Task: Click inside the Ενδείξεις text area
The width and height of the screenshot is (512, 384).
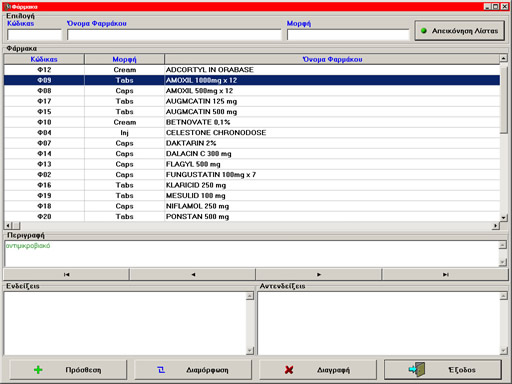Action: tap(125, 323)
